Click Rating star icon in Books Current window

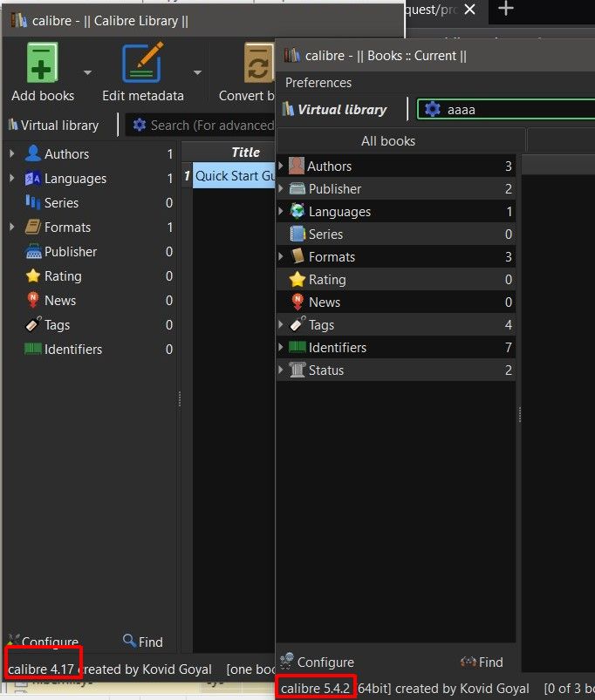coord(297,279)
